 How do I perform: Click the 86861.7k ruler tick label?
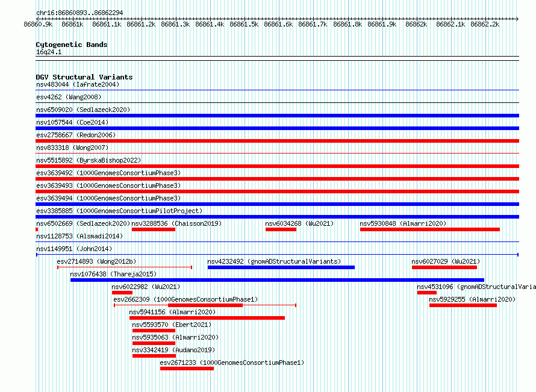(x=313, y=24)
